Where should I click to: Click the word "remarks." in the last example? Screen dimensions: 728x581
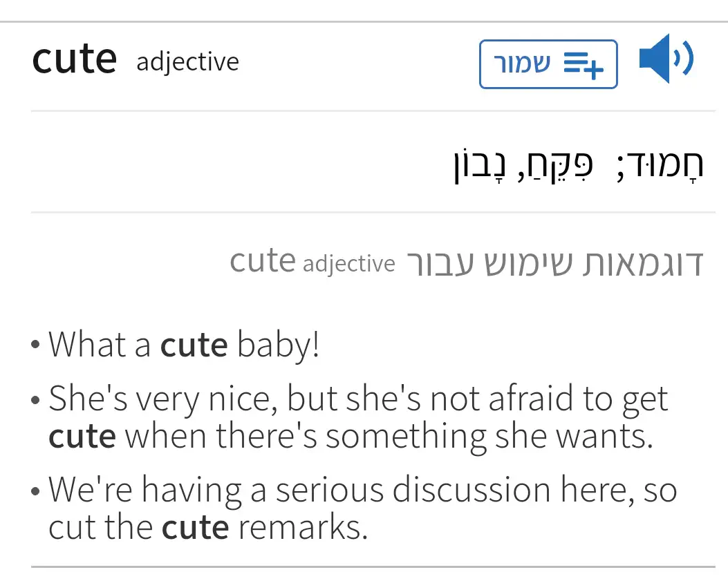click(303, 528)
